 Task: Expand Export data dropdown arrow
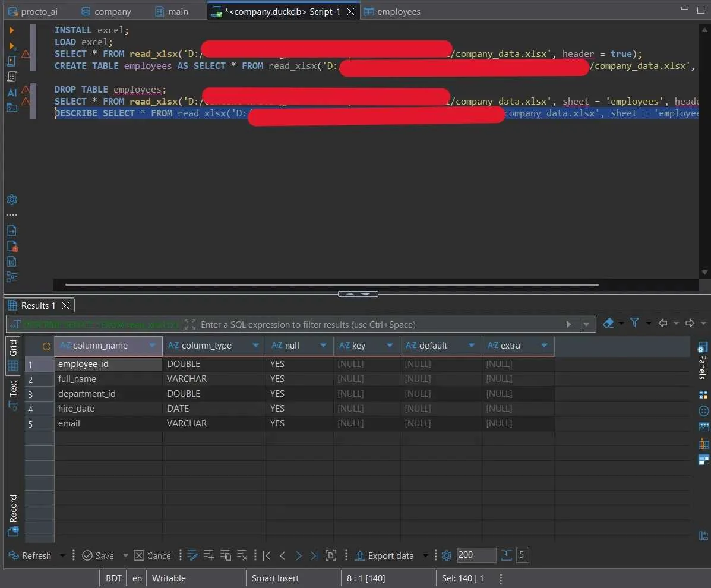[x=425, y=555]
